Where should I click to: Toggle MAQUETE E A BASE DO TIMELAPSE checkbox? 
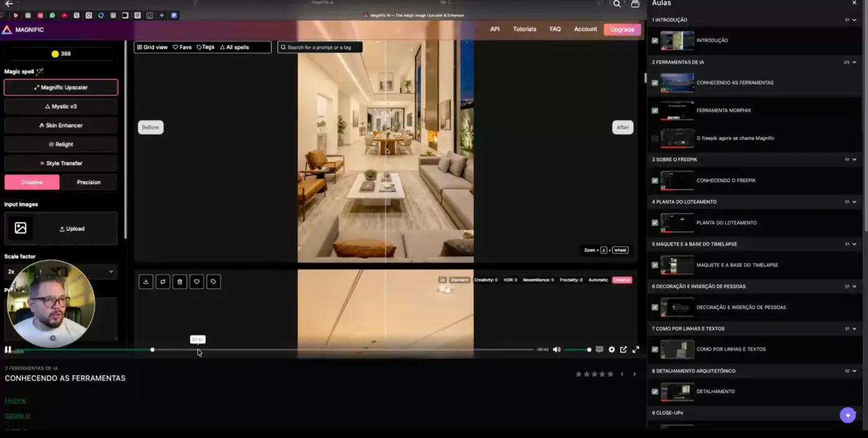(655, 265)
